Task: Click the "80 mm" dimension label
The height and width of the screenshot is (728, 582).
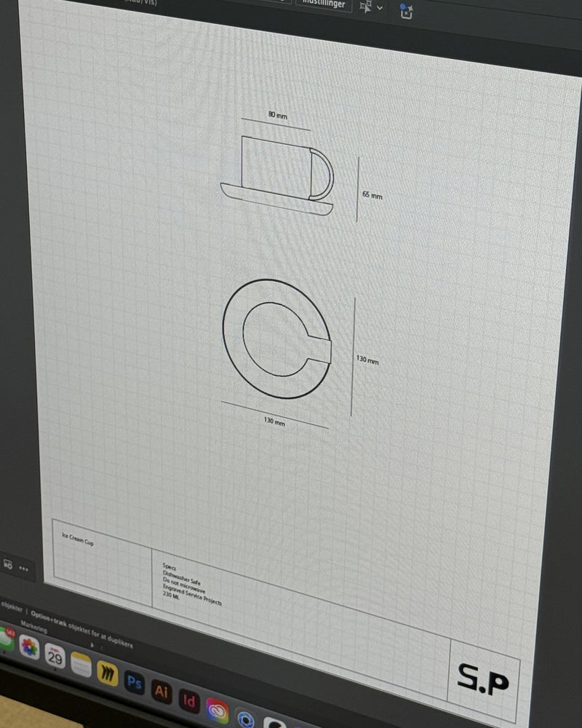Action: click(x=276, y=115)
